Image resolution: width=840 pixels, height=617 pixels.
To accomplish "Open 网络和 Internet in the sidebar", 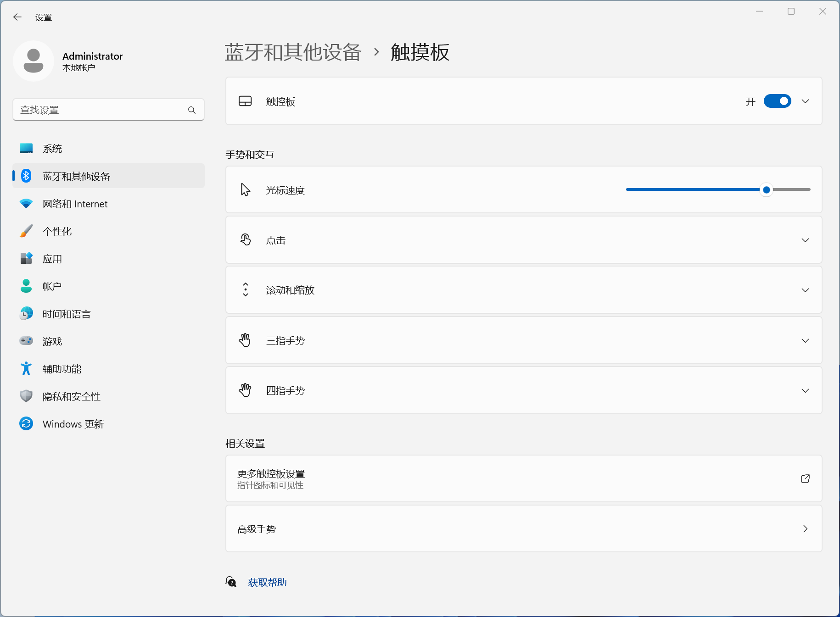I will (75, 204).
